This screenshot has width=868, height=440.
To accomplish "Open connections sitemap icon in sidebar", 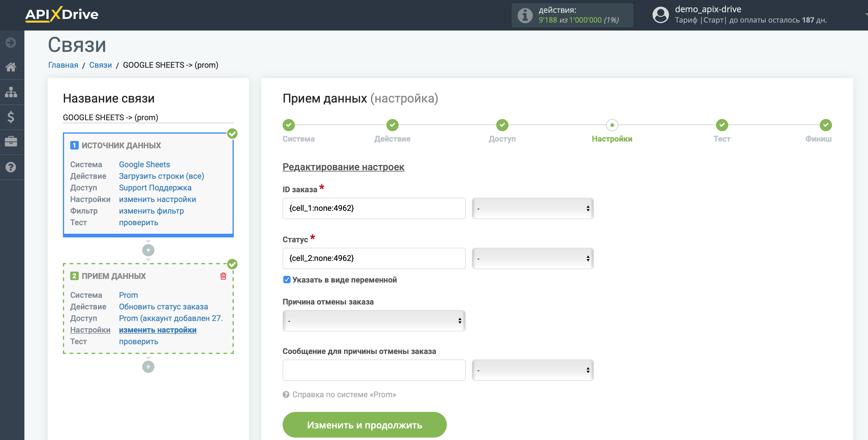I will [x=11, y=92].
